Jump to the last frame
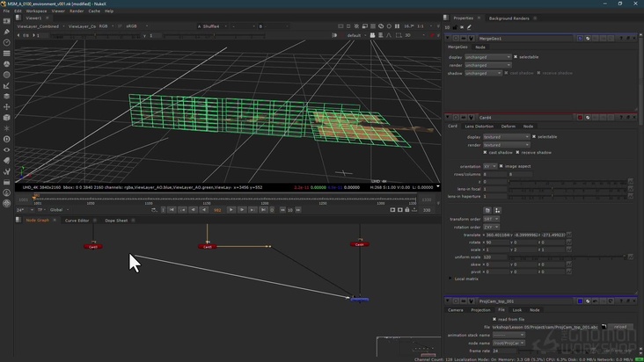 263,210
